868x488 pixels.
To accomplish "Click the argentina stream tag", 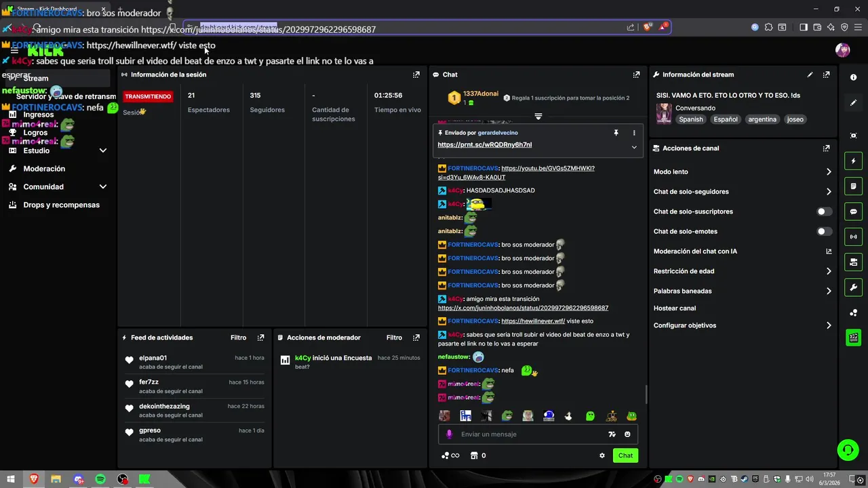I will pos(762,119).
